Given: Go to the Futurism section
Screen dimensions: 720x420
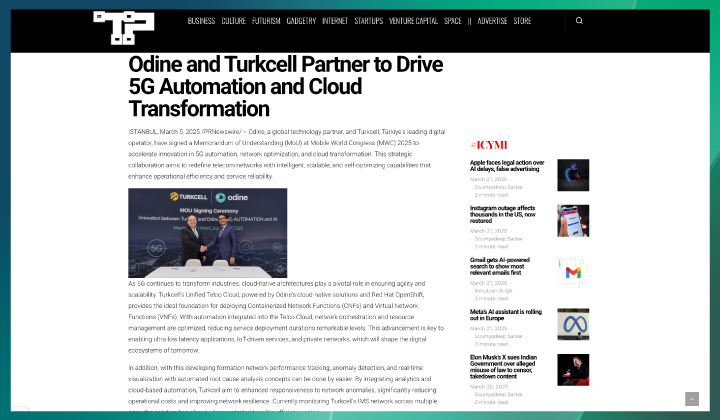Looking at the screenshot, I should [x=265, y=21].
